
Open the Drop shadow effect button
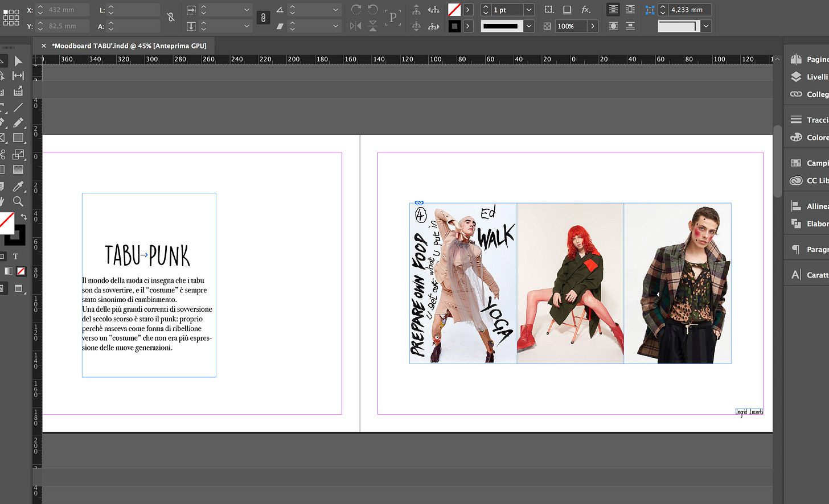pyautogui.click(x=567, y=10)
